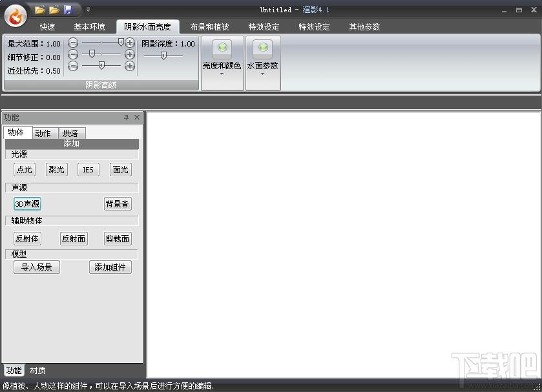Decrease 最大范围 with minus icon
Image resolution: width=542 pixels, height=392 pixels.
coord(73,43)
